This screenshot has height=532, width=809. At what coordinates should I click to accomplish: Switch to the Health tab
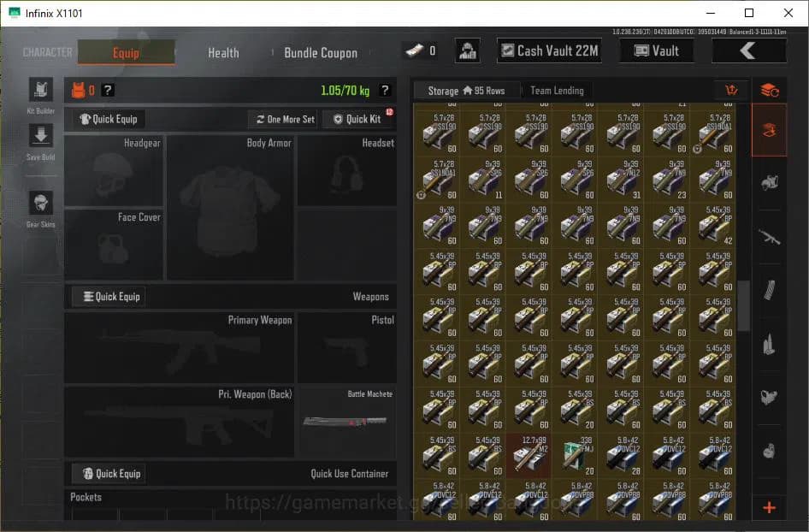222,53
